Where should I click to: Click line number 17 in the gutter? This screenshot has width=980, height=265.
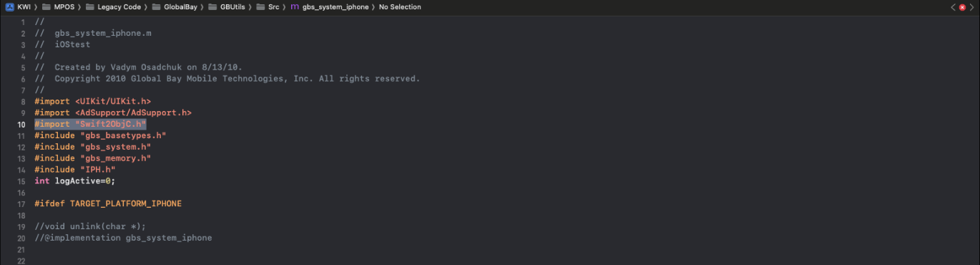point(22,204)
